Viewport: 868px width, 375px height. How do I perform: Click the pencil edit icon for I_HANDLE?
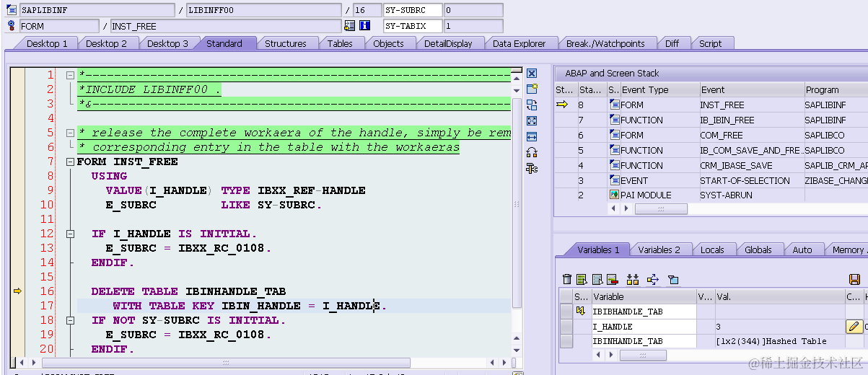pyautogui.click(x=854, y=327)
